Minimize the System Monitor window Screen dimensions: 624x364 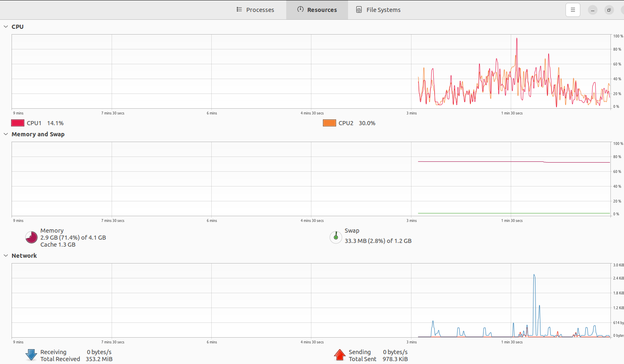pyautogui.click(x=592, y=10)
